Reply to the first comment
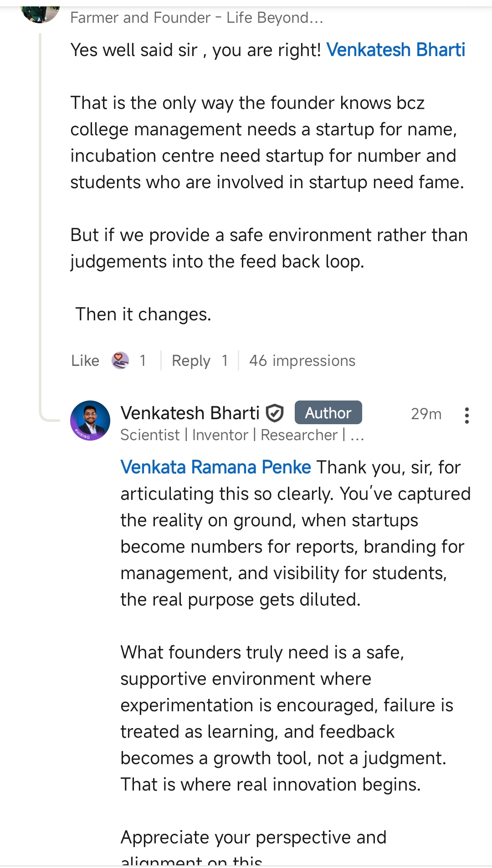This screenshot has width=492, height=868. (x=191, y=360)
